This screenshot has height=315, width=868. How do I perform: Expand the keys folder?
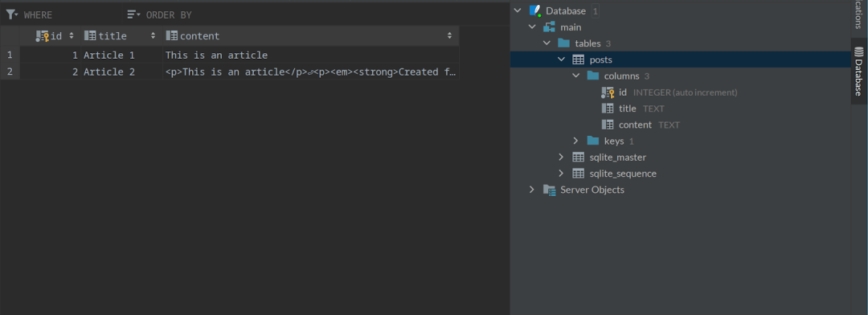pyautogui.click(x=575, y=141)
